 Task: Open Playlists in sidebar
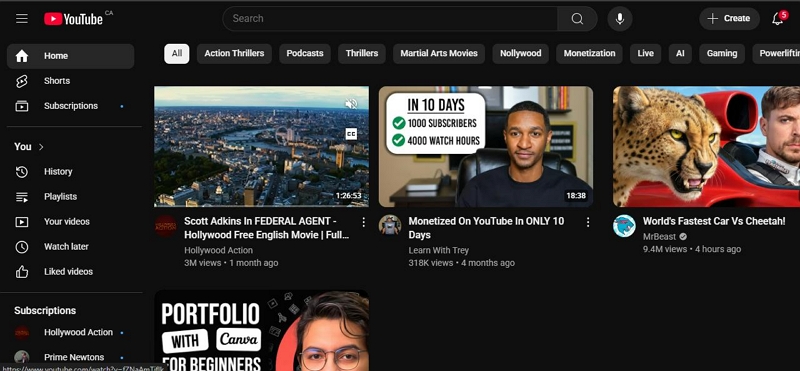click(70, 197)
